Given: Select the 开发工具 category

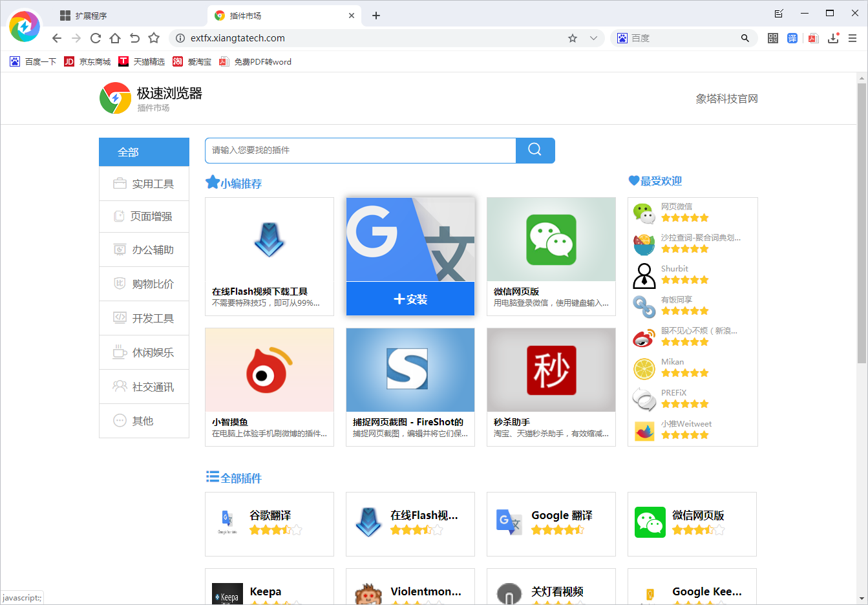Looking at the screenshot, I should (x=144, y=318).
